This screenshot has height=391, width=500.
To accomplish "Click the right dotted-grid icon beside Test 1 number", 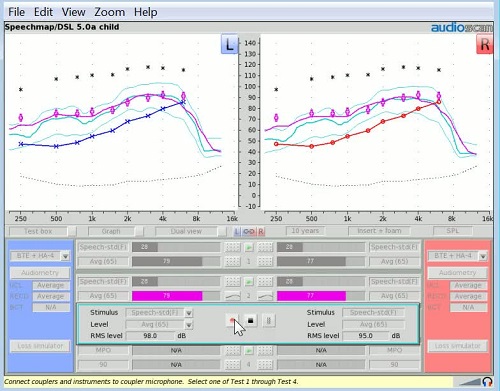I will point(265,261).
